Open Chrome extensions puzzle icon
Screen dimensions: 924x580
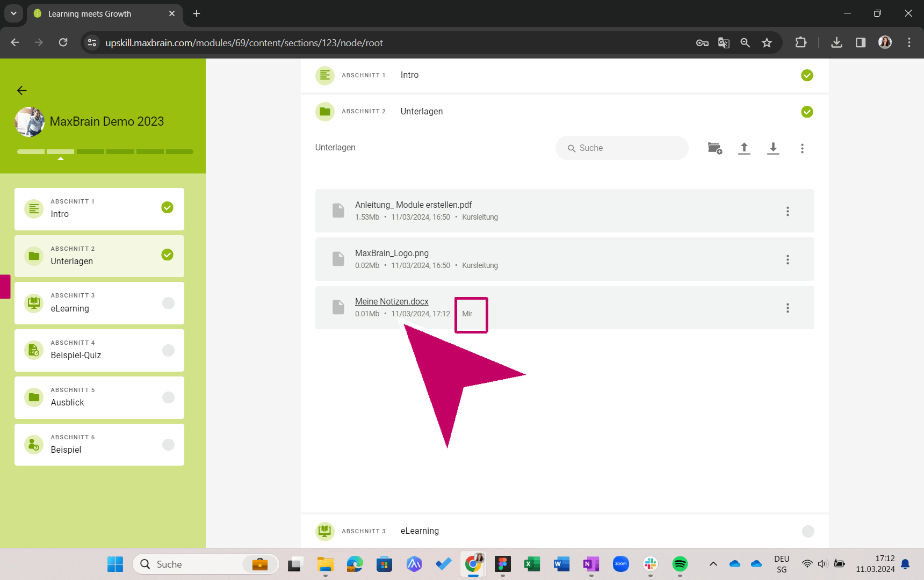[801, 42]
